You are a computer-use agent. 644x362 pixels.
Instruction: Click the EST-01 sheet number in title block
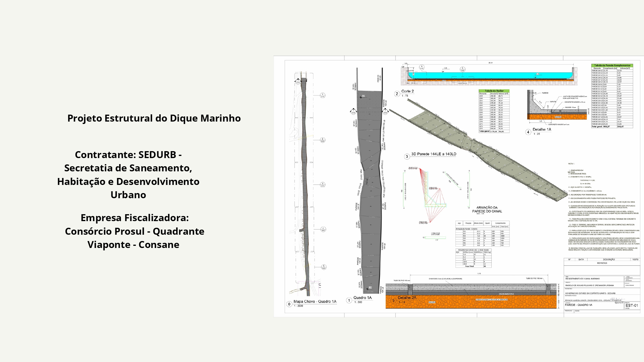click(631, 305)
